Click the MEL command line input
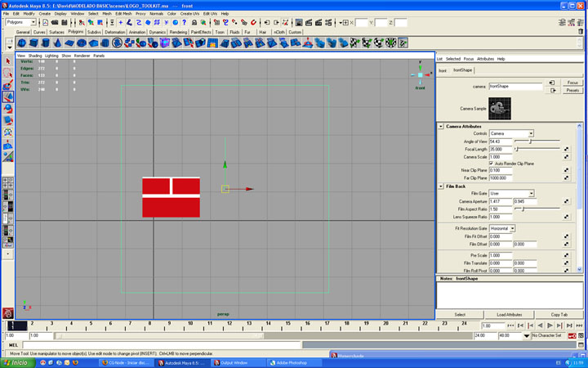This screenshot has height=368, width=588. coord(162,345)
